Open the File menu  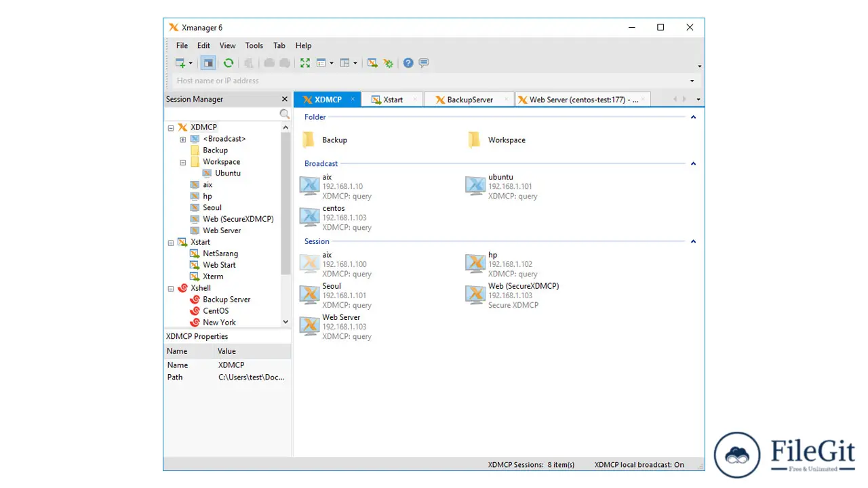pos(182,45)
